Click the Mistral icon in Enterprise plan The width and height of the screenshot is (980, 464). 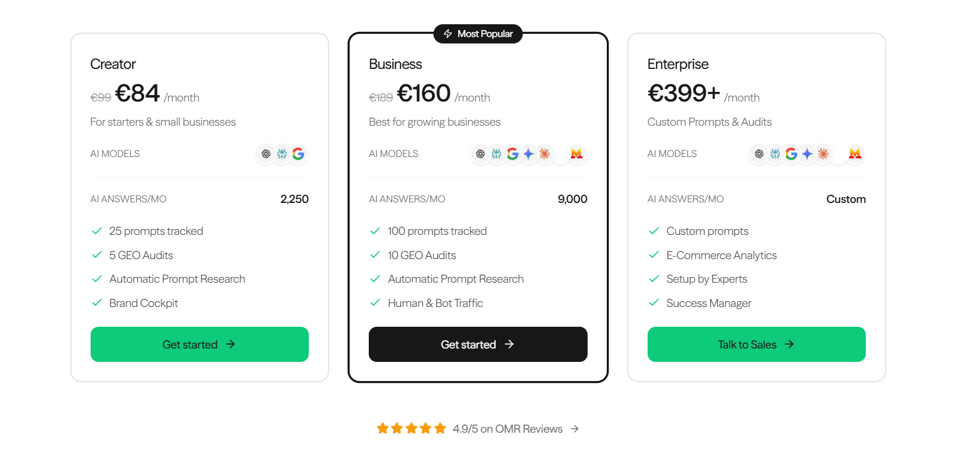pos(855,154)
